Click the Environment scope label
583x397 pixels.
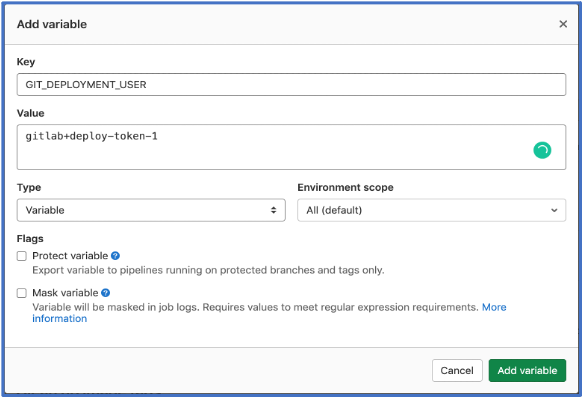345,187
